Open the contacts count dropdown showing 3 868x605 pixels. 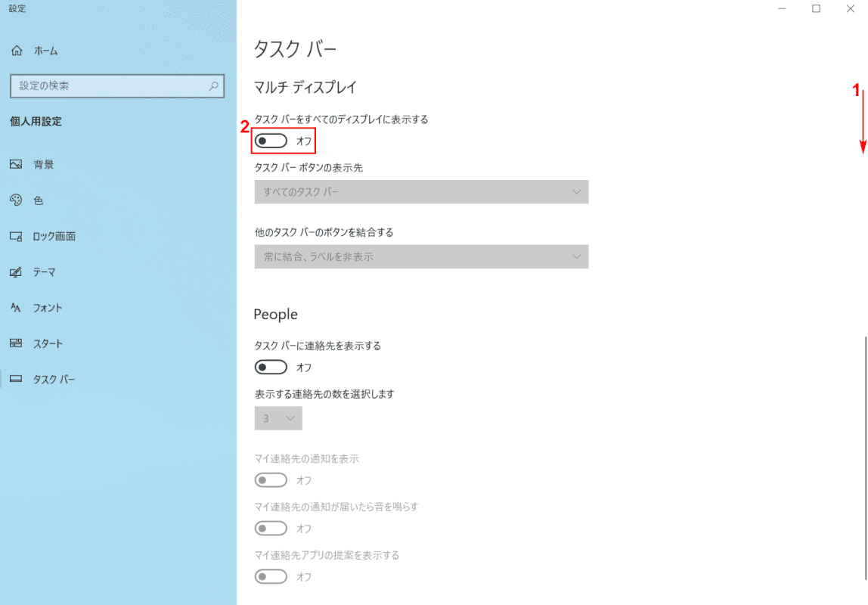click(278, 418)
